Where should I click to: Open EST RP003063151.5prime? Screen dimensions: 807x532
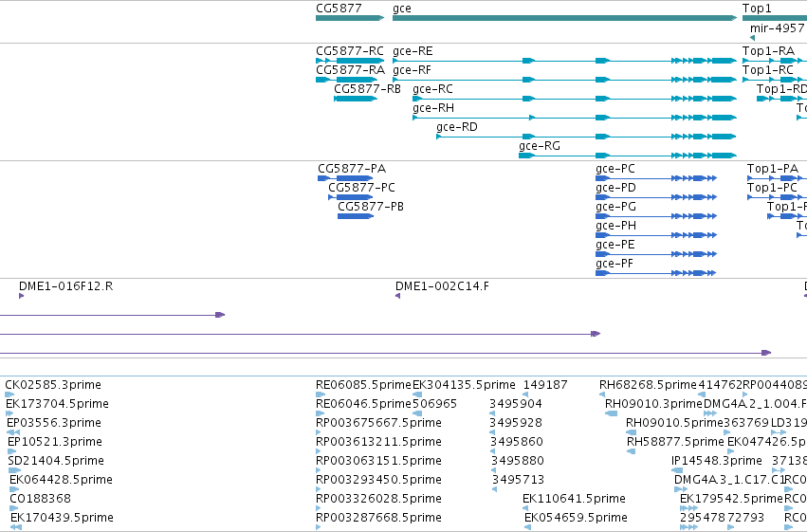(x=378, y=461)
